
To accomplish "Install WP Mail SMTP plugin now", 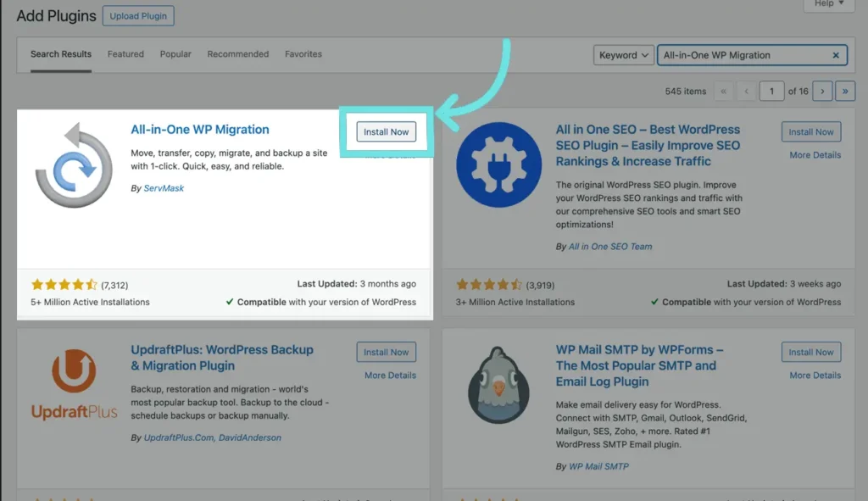I will [811, 352].
